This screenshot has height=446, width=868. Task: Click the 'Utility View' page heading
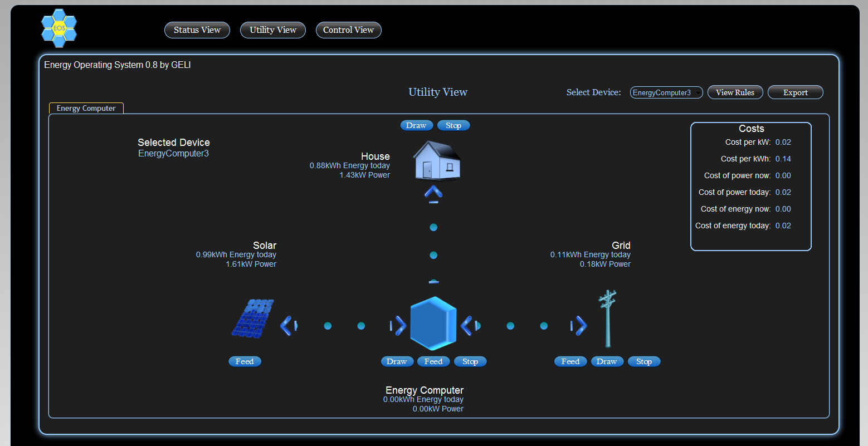[438, 92]
